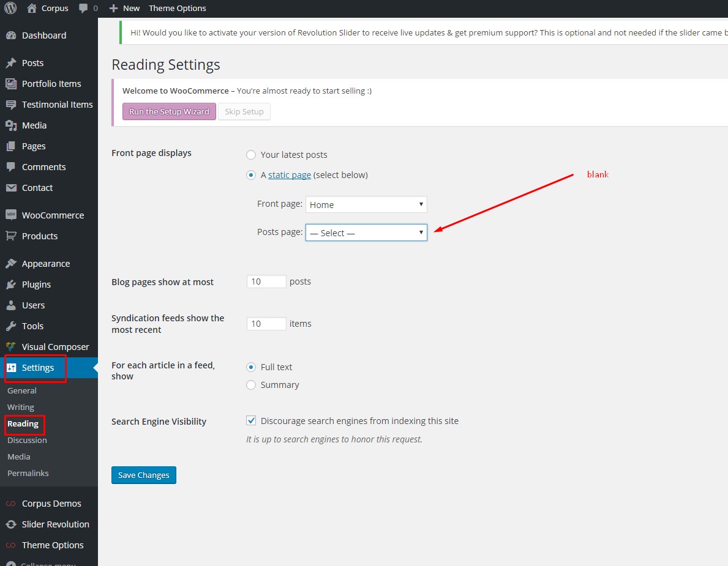Viewport: 728px width, 566px height.
Task: Open the Products menu label
Action: click(x=40, y=236)
